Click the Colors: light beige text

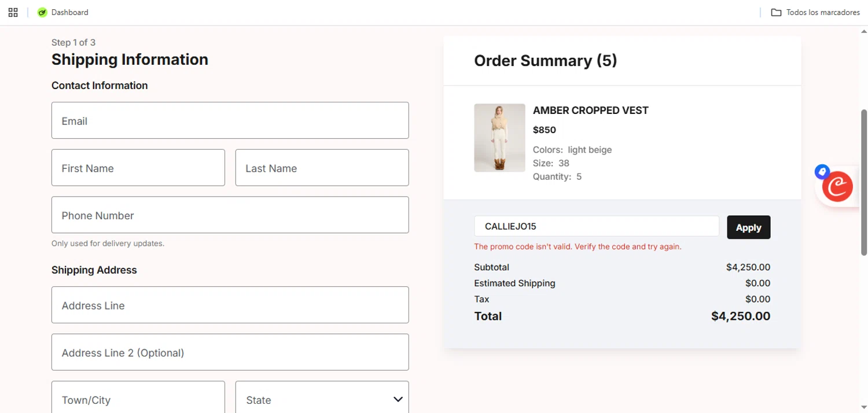coord(572,150)
